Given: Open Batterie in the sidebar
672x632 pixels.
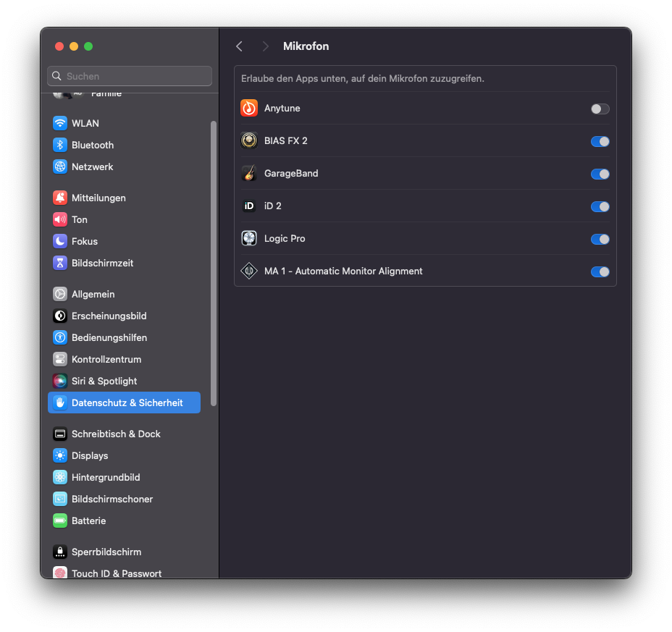Looking at the screenshot, I should click(x=125, y=521).
